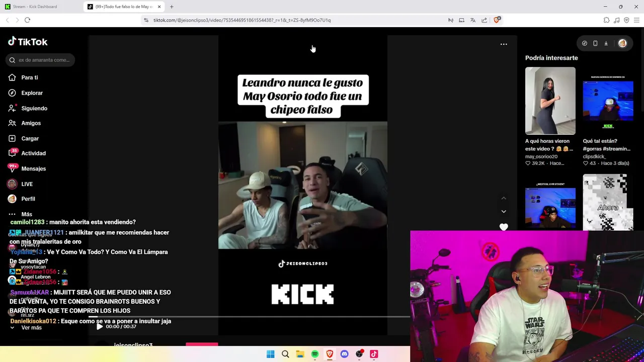This screenshot has height=362, width=644.
Task: Open TikTok app from taskbar
Action: coord(374,354)
